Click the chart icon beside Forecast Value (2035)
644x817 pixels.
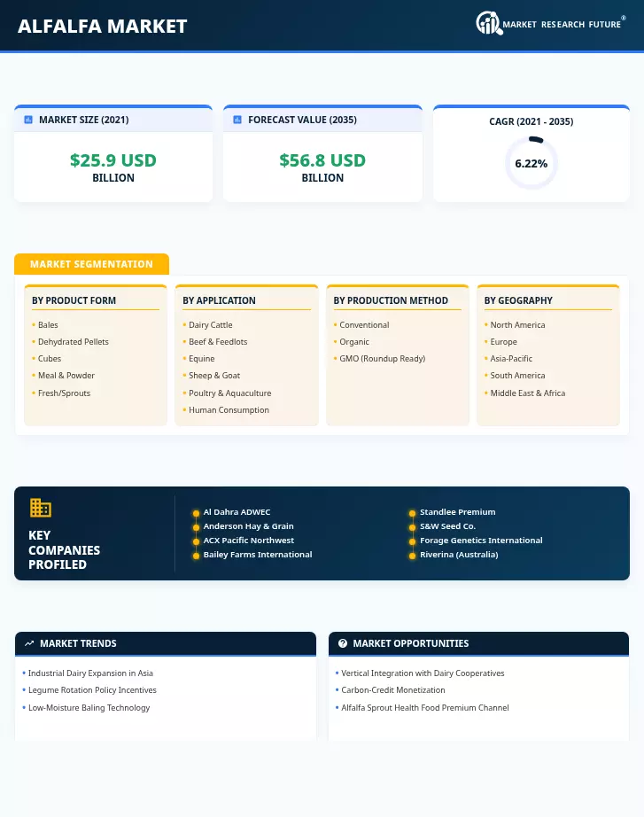[237, 120]
